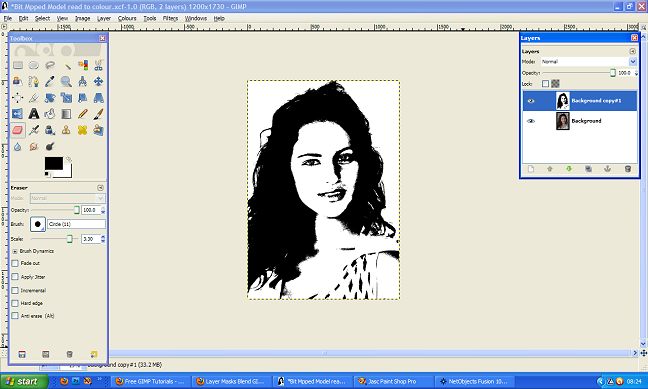Select the Flip tool
The width and height of the screenshot is (648, 389).
18,114
